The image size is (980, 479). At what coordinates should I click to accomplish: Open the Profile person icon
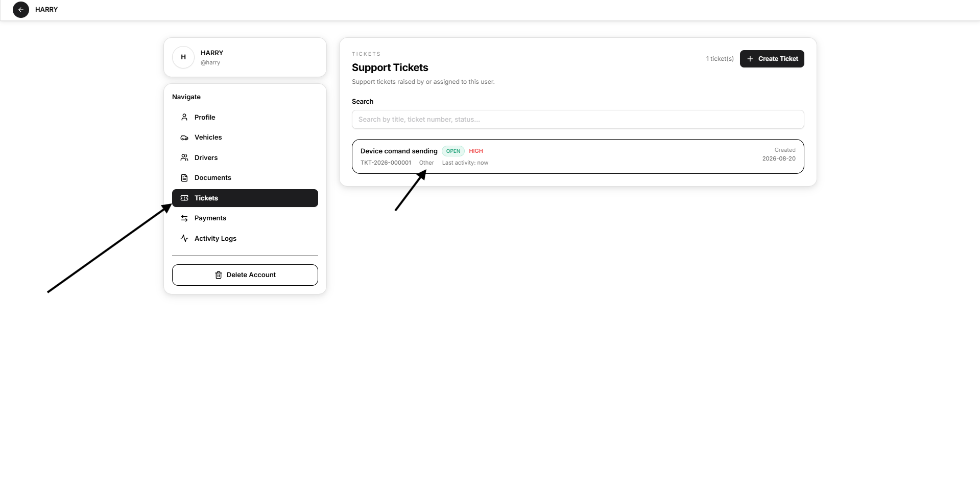(x=184, y=117)
